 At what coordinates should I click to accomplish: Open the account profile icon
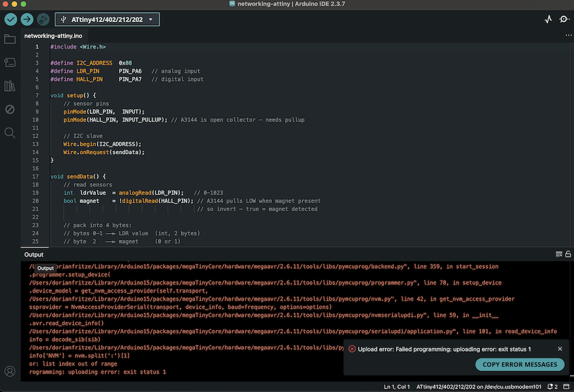coord(10,371)
